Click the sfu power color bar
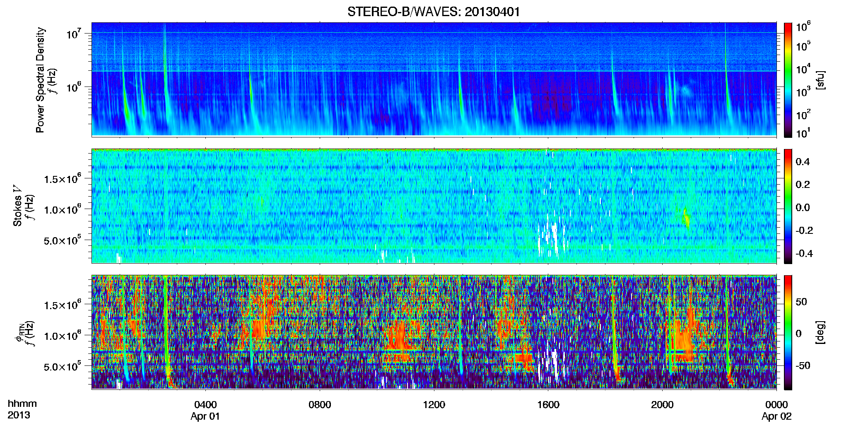The image size is (868, 447). tap(788, 80)
